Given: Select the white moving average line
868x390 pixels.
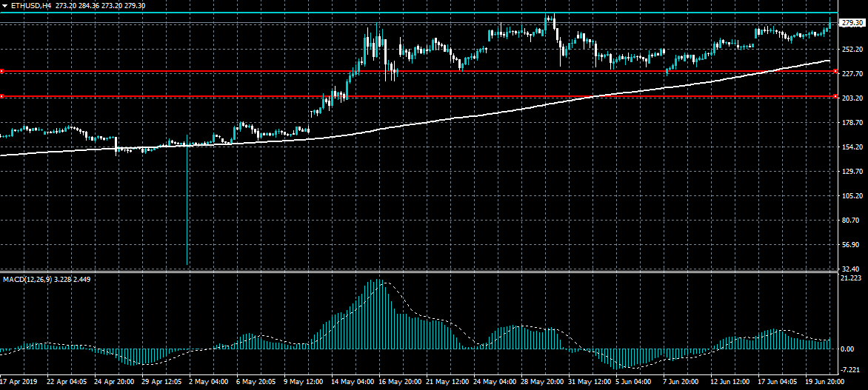Looking at the screenshot, I should [x=415, y=122].
